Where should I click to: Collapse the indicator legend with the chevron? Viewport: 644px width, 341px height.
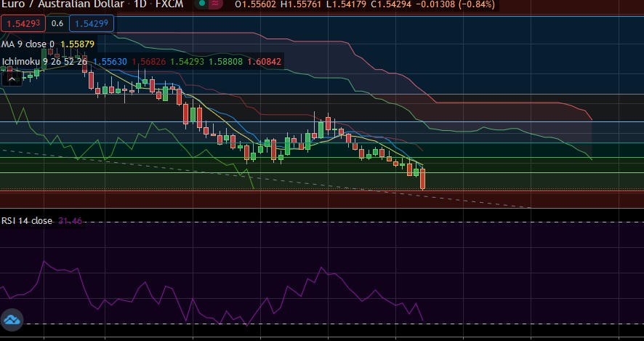tap(10, 78)
